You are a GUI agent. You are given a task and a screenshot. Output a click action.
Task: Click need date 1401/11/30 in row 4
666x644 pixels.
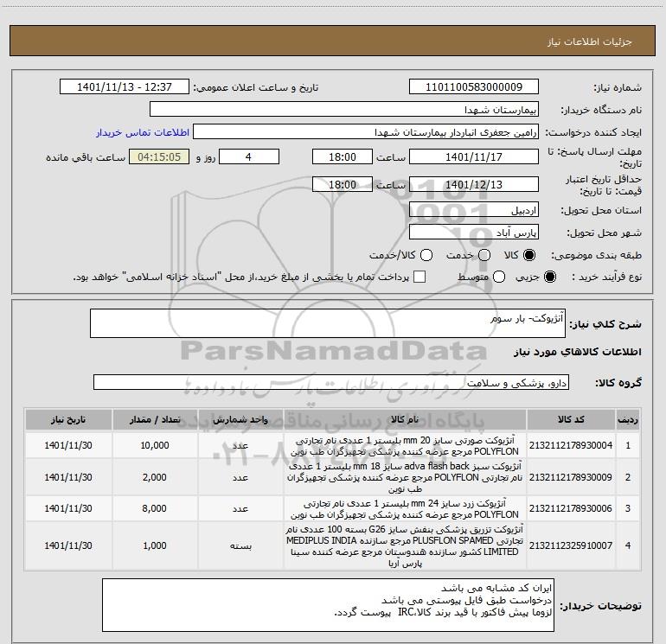pyautogui.click(x=68, y=545)
